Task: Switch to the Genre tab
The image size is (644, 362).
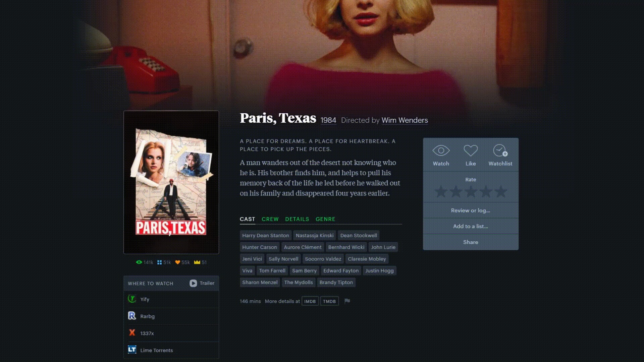Action: (x=325, y=219)
